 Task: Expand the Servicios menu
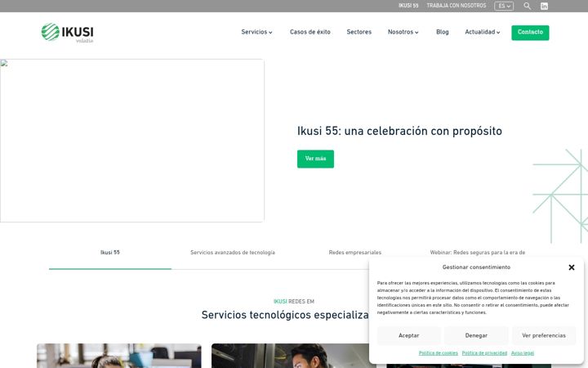[x=257, y=32]
